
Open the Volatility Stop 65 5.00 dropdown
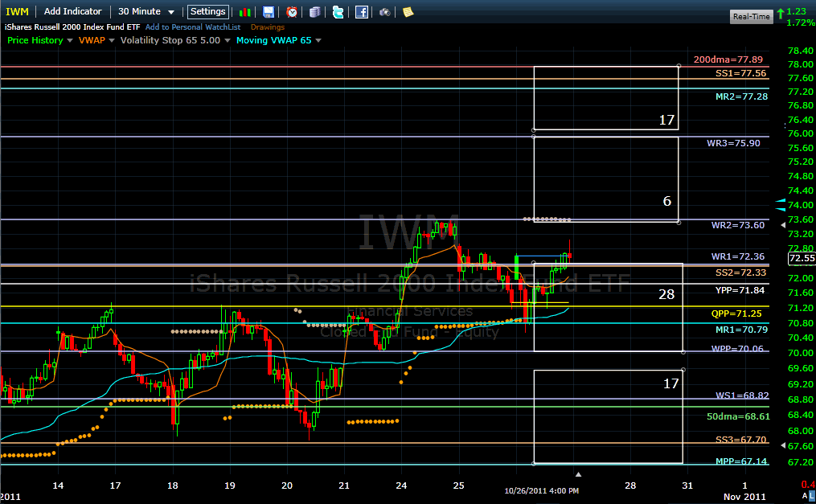[227, 40]
